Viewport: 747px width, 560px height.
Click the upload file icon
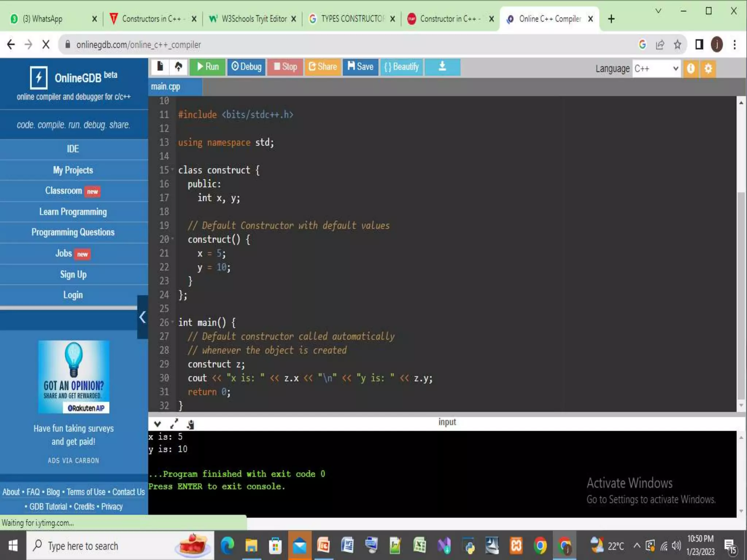point(178,67)
